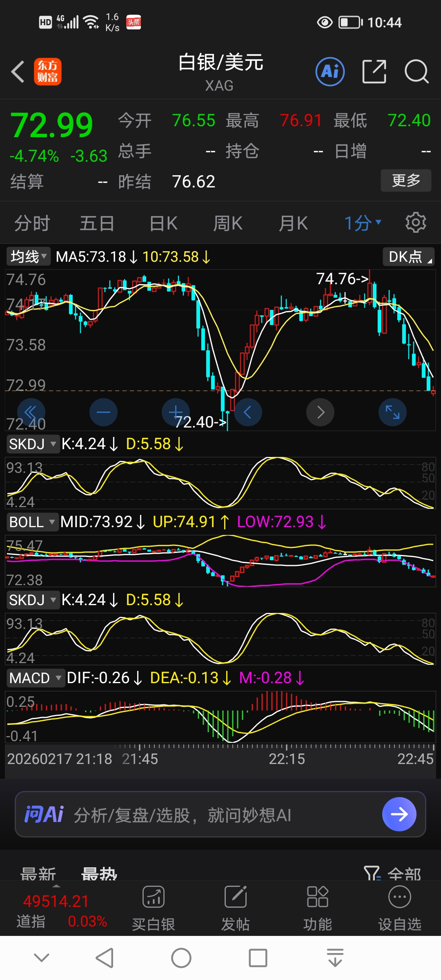Tap the pull-down notification nav icon
The width and height of the screenshot is (441, 980).
(335, 958)
